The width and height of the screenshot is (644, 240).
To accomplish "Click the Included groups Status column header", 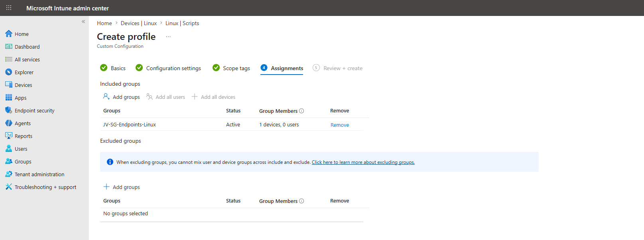I will click(x=233, y=111).
